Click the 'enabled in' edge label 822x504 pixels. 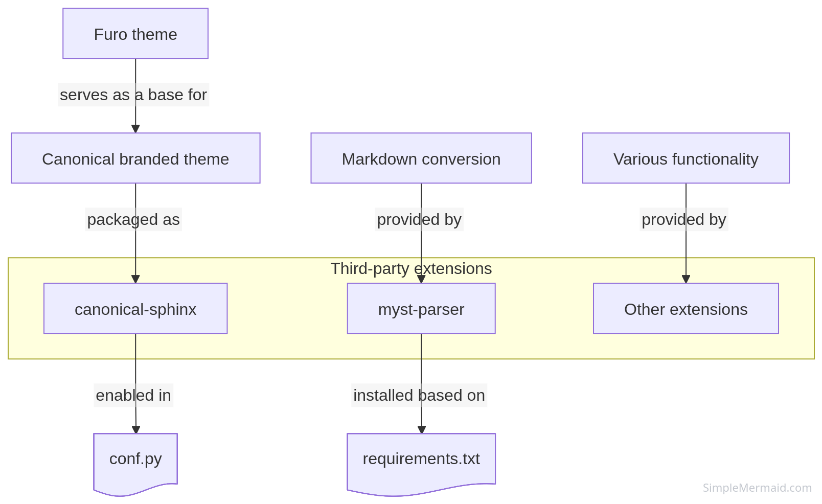click(133, 395)
